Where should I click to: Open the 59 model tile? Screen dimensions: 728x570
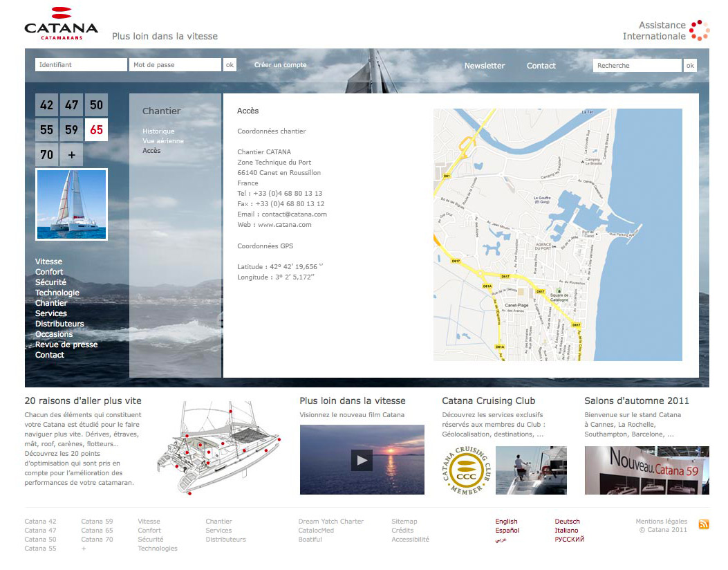click(71, 129)
